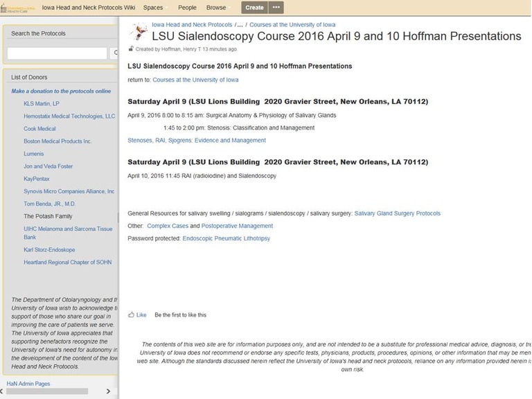Click the right arrow on sidebar scrollbar
Viewport: 532px width, 399px height.
108,391
